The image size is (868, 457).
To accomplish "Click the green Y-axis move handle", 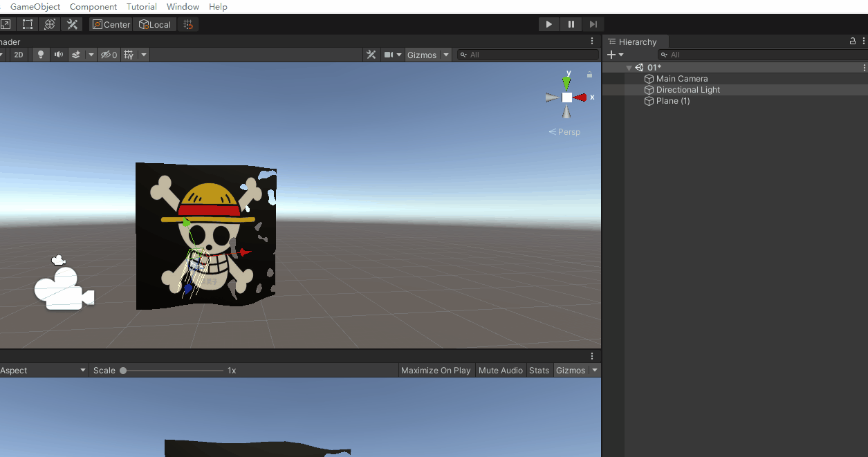I will [x=186, y=223].
